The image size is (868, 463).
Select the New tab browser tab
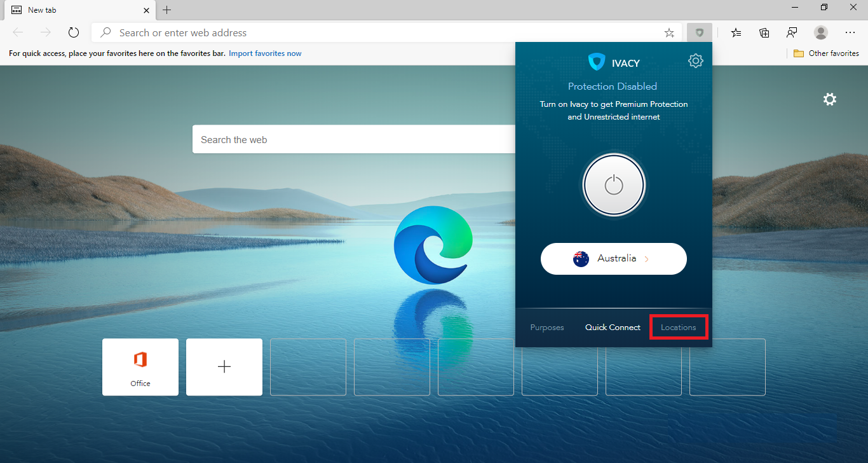point(81,10)
